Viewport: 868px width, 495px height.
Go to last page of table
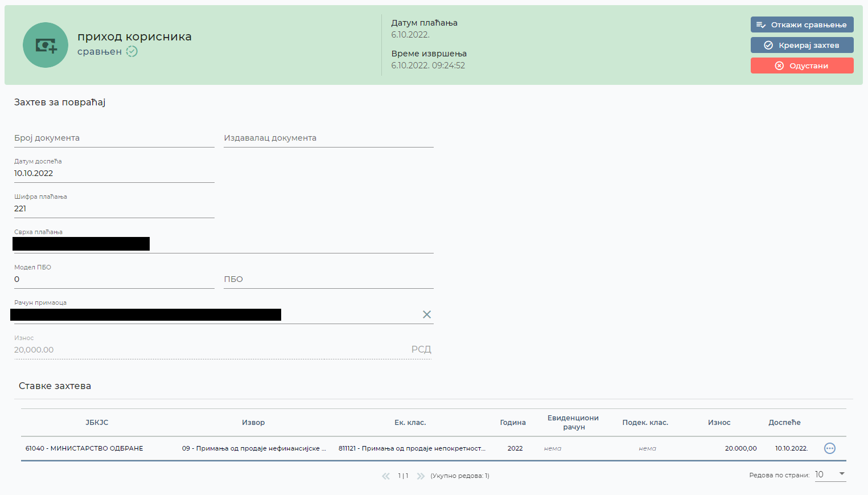pyautogui.click(x=421, y=476)
